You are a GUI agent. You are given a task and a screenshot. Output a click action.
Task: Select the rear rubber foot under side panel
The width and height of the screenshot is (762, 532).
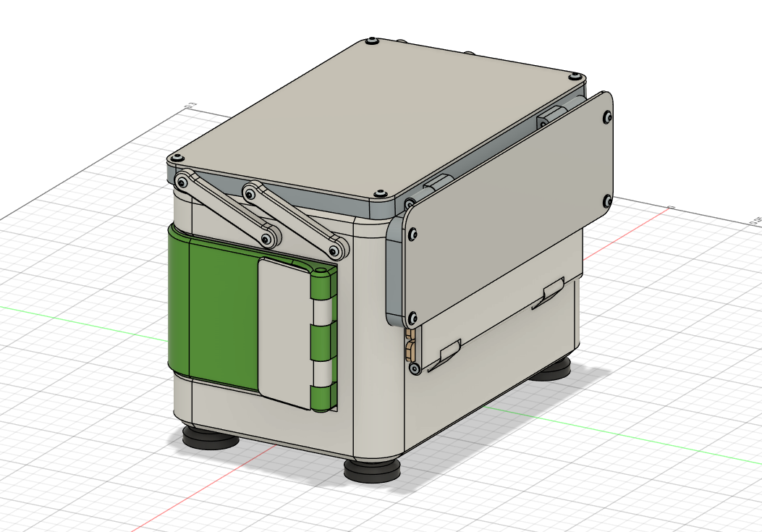[x=550, y=370]
